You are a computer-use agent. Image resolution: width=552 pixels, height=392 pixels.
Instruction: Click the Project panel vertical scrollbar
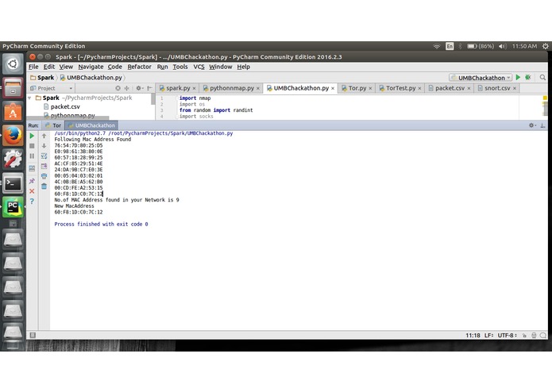(x=153, y=99)
